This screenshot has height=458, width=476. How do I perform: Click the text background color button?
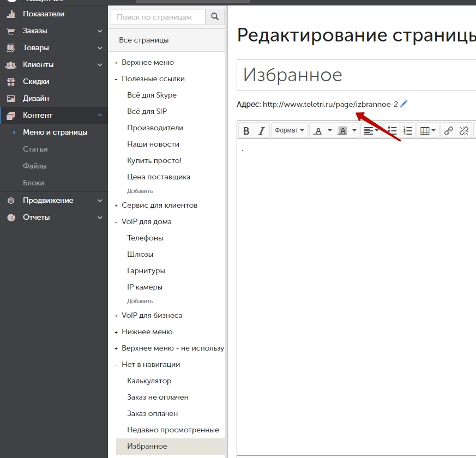[x=342, y=131]
